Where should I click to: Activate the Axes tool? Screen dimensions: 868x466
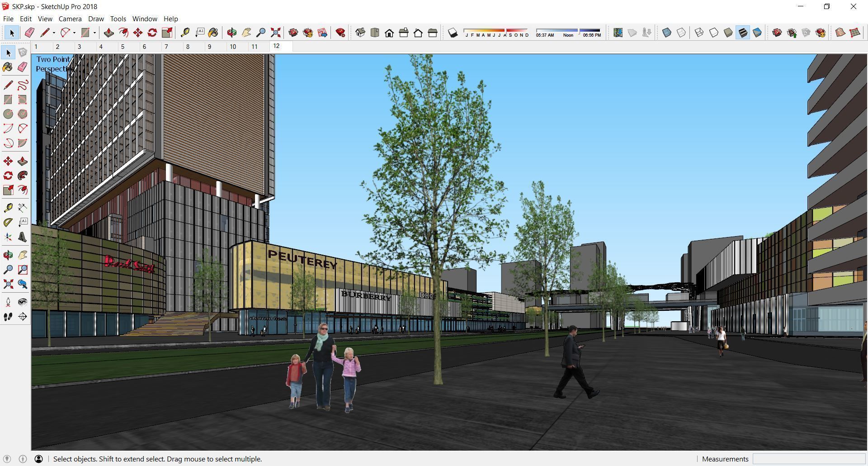[x=8, y=237]
